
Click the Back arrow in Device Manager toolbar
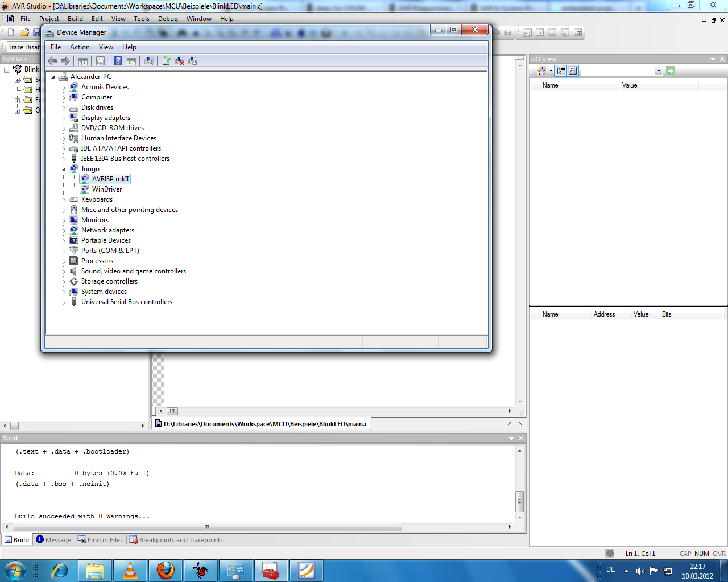click(52, 61)
